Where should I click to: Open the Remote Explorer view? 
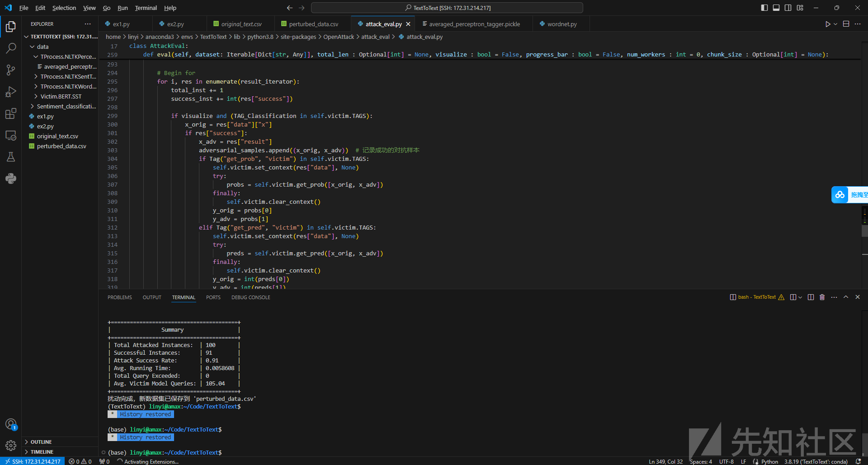11,135
